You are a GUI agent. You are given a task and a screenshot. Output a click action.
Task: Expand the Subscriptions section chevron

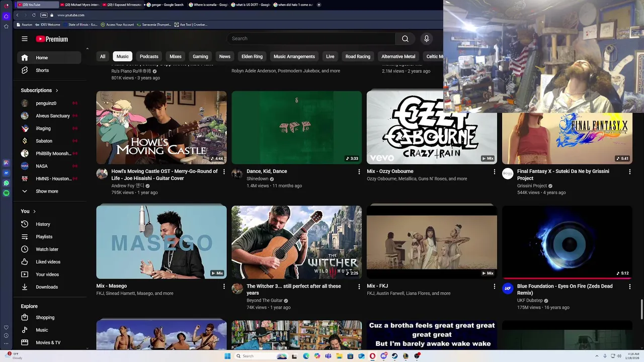click(x=57, y=90)
